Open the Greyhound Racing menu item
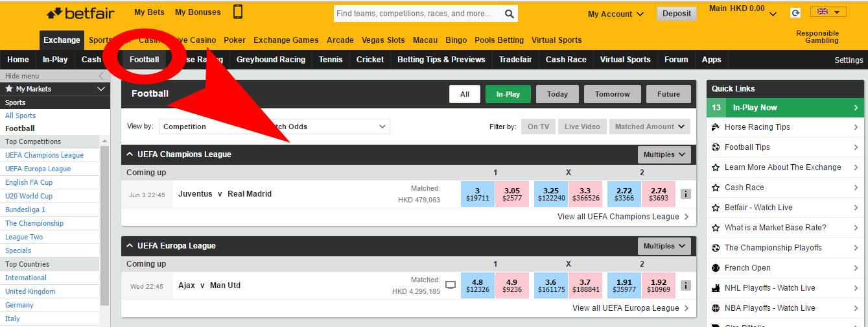868x327 pixels. (x=270, y=59)
